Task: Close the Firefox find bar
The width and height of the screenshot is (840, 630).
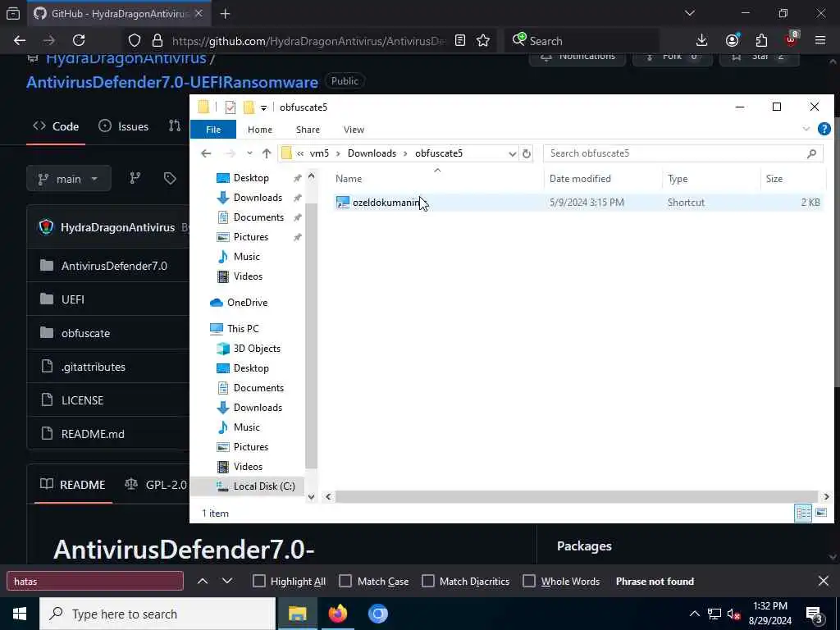Action: 824,582
